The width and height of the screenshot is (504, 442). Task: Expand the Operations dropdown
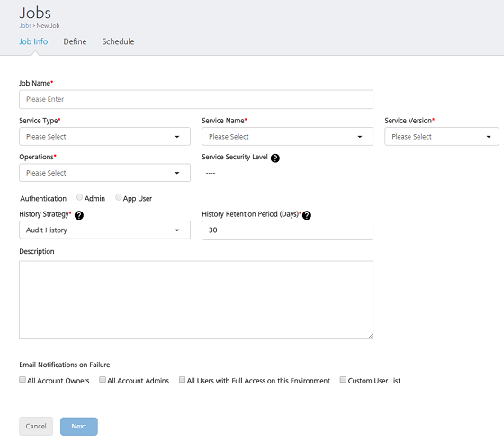tap(104, 173)
